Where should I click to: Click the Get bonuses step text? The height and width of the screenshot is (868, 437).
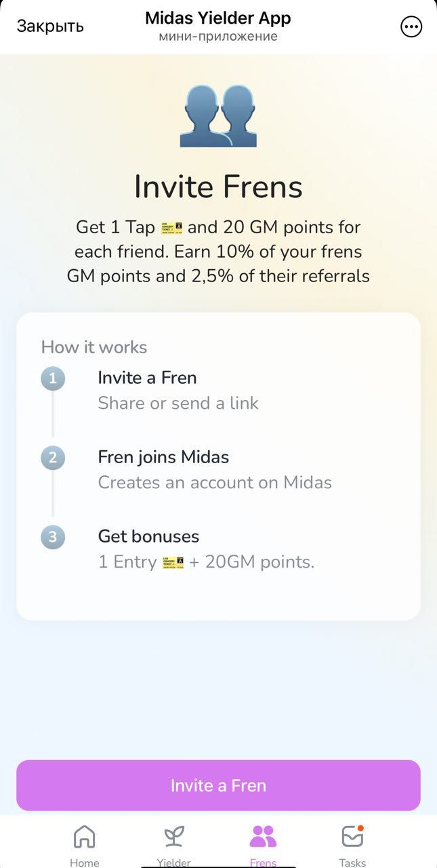pyautogui.click(x=148, y=536)
